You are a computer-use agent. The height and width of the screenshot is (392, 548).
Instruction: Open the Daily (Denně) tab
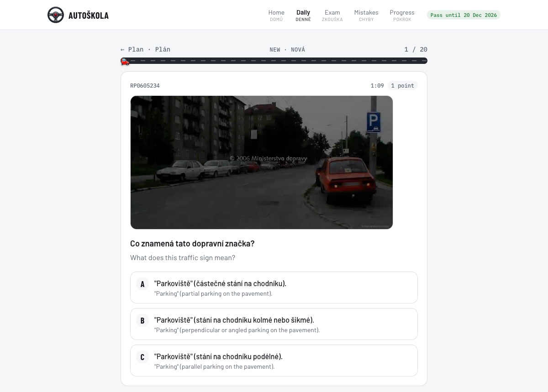click(303, 15)
